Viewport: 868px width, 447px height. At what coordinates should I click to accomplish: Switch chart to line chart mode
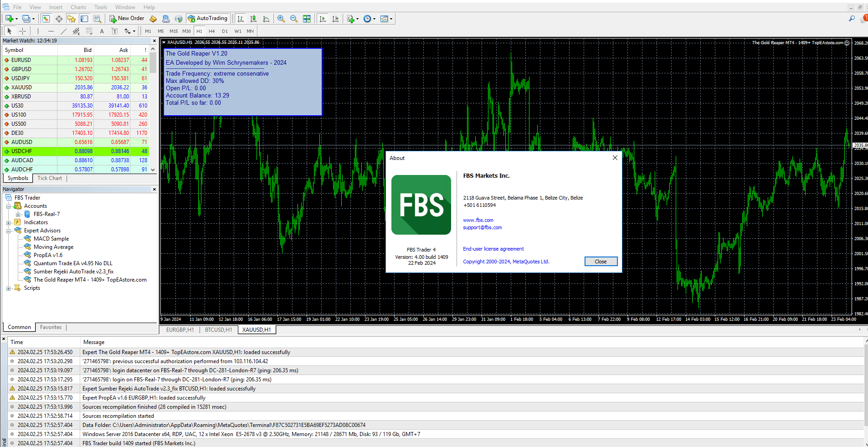[x=266, y=19]
